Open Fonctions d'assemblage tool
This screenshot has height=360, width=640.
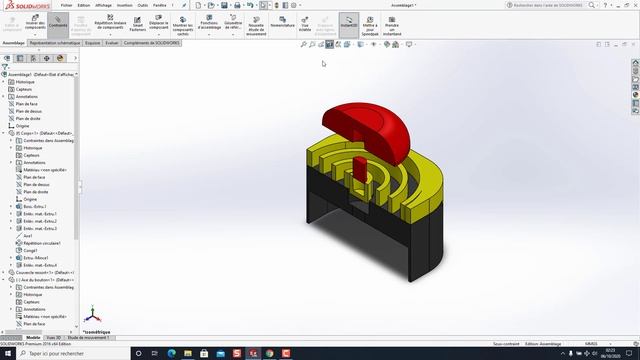(209, 22)
